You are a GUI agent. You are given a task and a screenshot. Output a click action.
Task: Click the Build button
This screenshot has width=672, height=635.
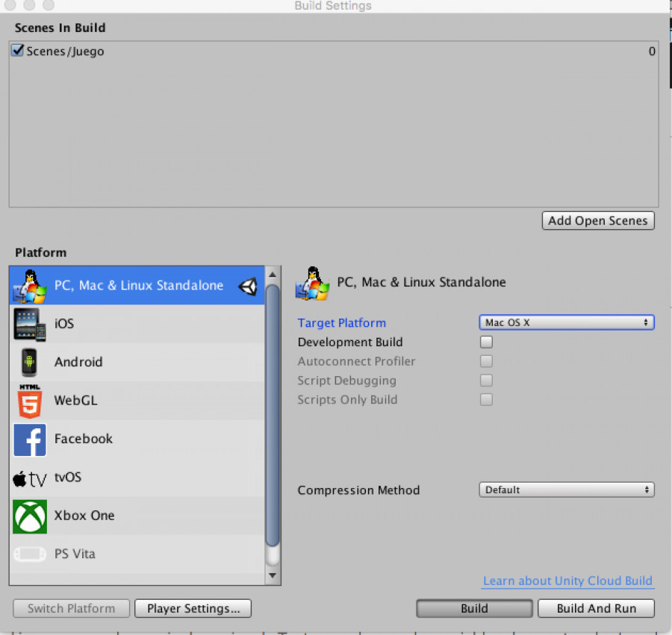[474, 608]
